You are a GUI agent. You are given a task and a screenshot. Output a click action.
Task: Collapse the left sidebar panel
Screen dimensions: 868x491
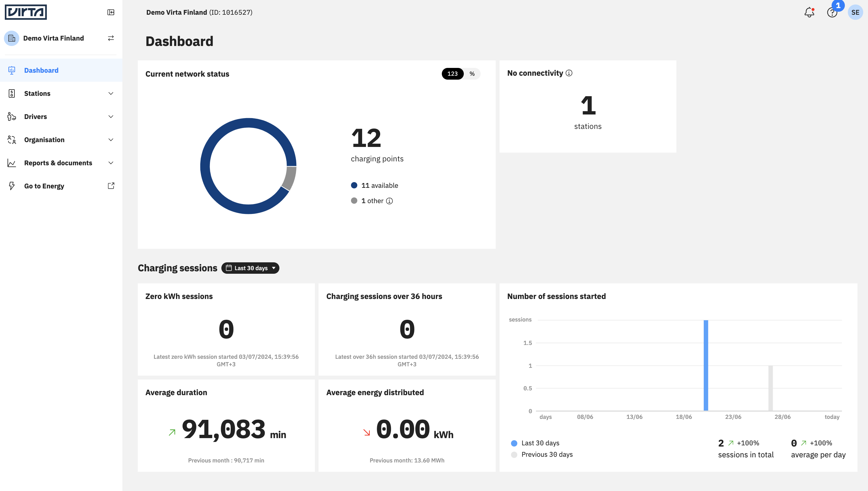click(x=111, y=12)
